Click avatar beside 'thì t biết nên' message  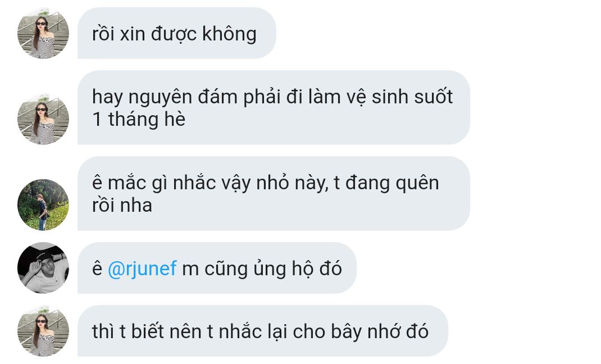coord(43,331)
